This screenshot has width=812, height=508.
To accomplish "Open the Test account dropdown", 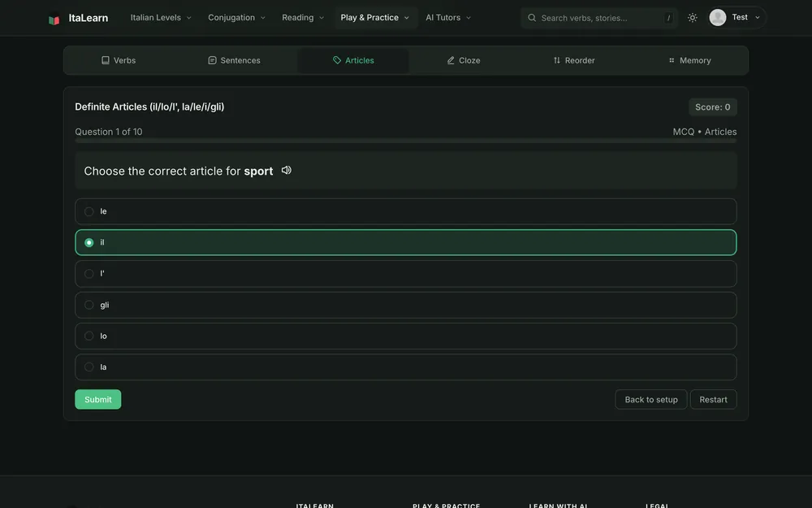I will click(737, 18).
